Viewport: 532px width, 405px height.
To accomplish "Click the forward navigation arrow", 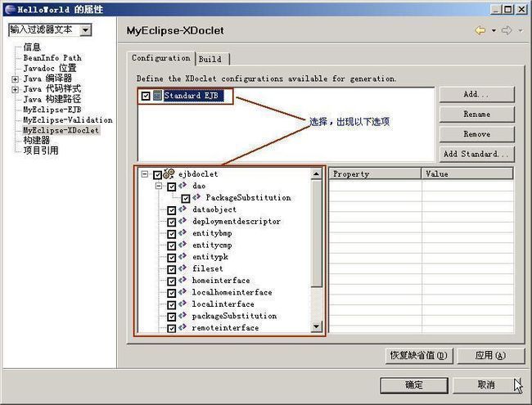I will tap(507, 30).
